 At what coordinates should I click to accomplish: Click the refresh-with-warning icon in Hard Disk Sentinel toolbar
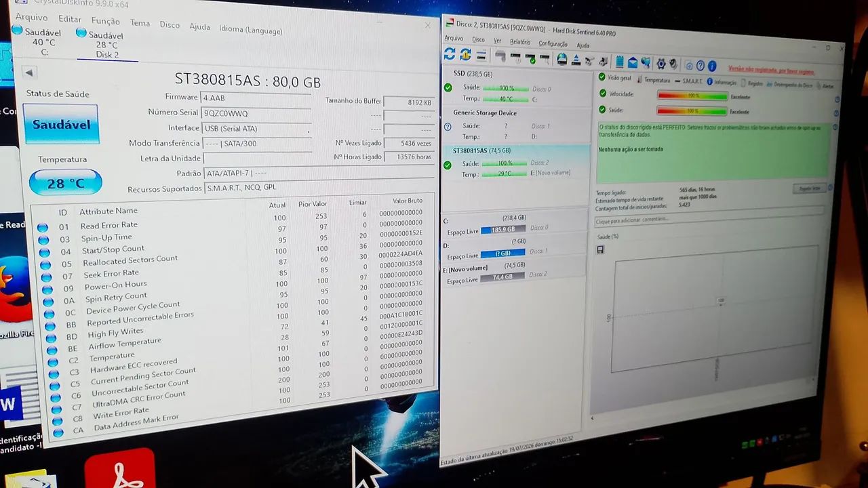[x=465, y=54]
